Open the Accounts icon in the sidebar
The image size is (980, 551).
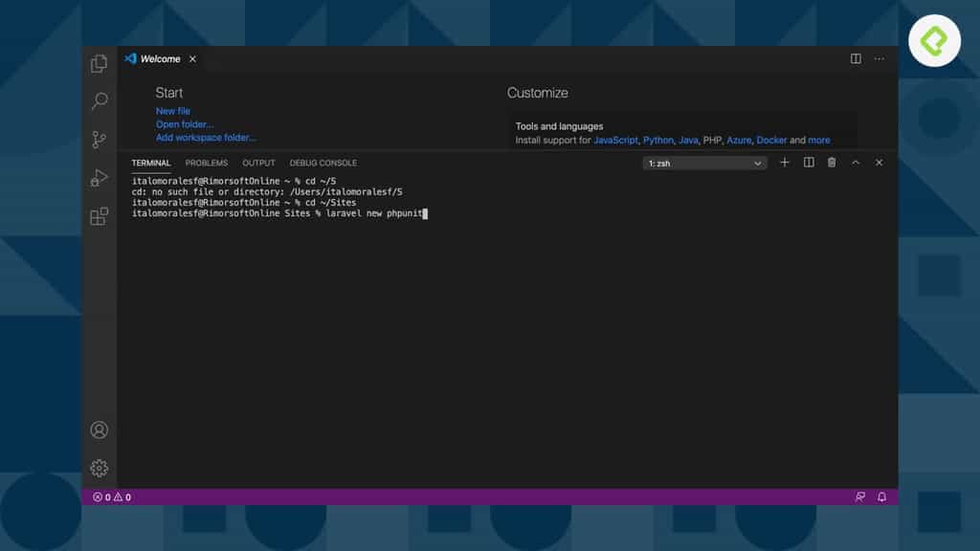point(99,430)
